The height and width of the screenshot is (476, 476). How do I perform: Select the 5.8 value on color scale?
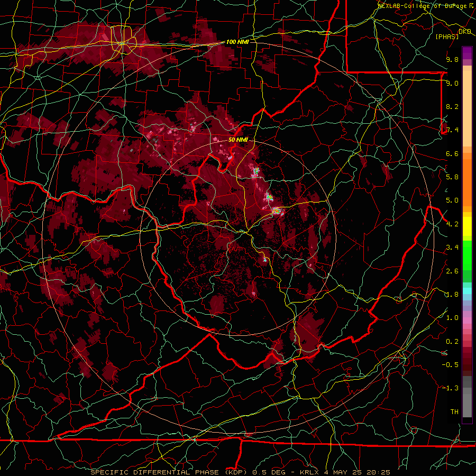(452, 177)
